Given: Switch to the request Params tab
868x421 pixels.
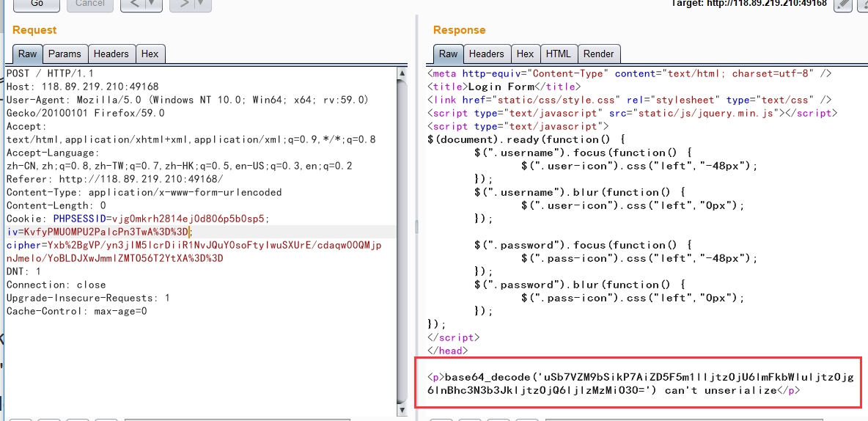Looking at the screenshot, I should coord(65,54).
